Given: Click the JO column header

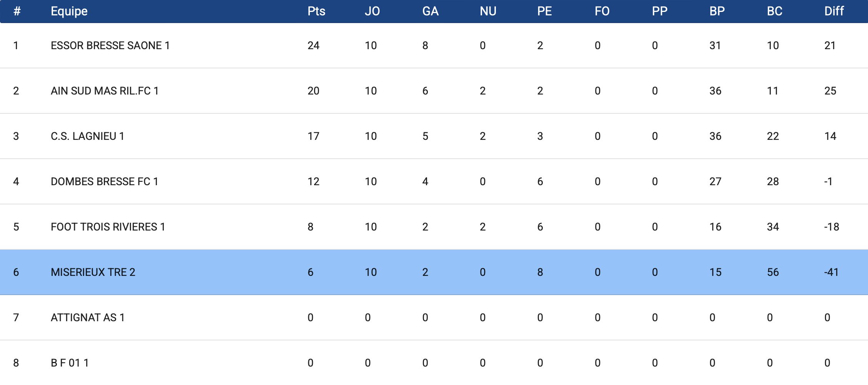Looking at the screenshot, I should pos(372,11).
